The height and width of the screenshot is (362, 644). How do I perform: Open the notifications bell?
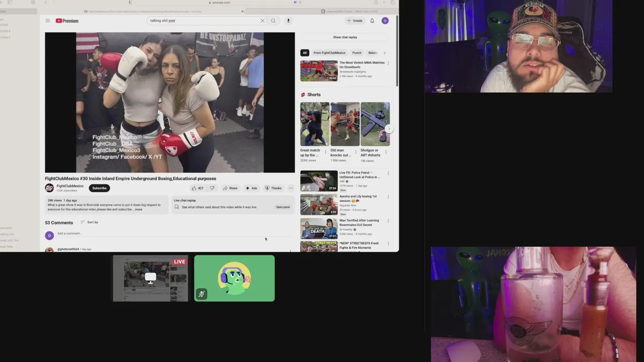tap(372, 21)
